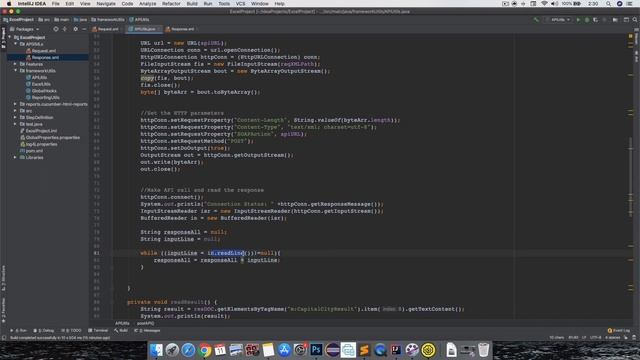Build project with the green hammer icon
This screenshot has width=640, height=360.
coord(536,20)
